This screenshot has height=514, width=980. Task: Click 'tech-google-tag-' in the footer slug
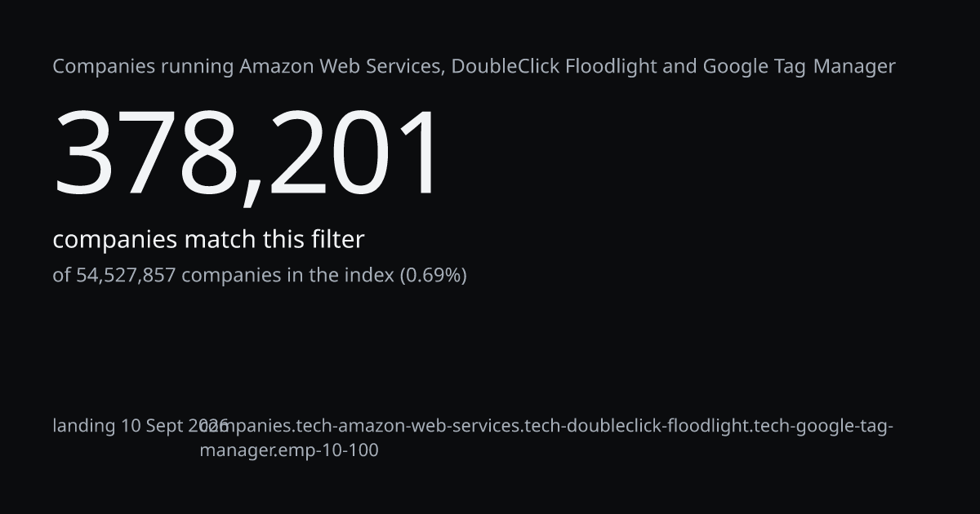[x=825, y=426]
